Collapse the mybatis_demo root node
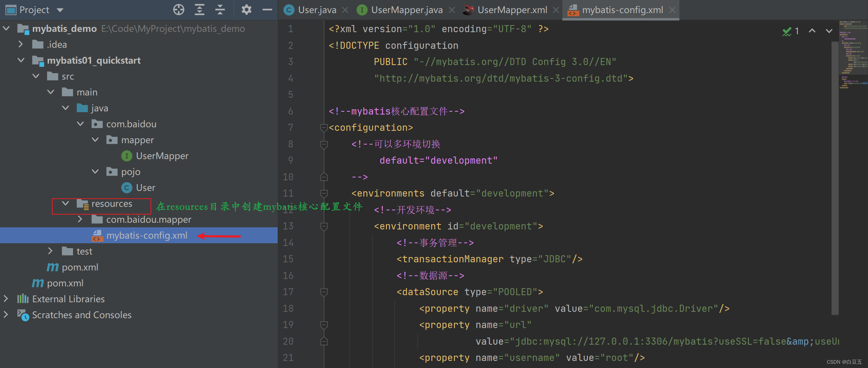This screenshot has height=368, width=868. [6, 28]
